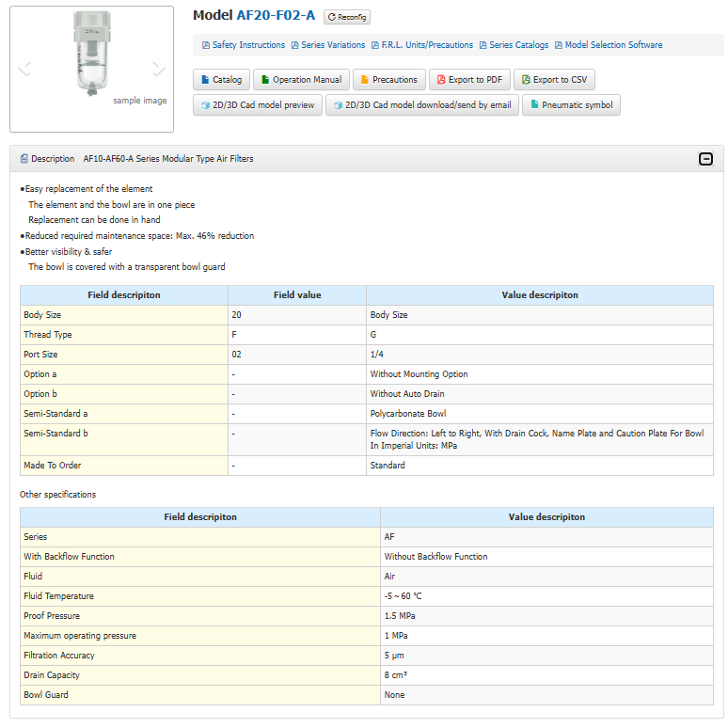This screenshot has width=728, height=728.
Task: Click the Description header document icon
Action: 24,159
